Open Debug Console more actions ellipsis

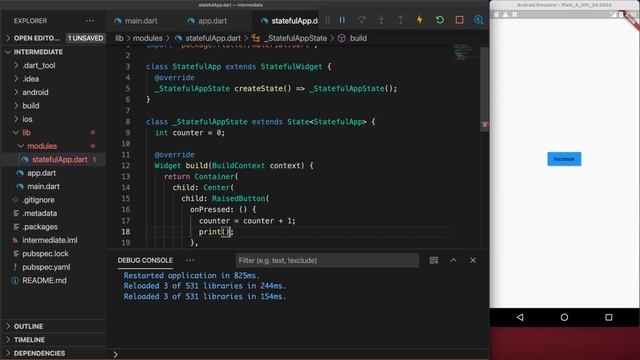(x=190, y=260)
